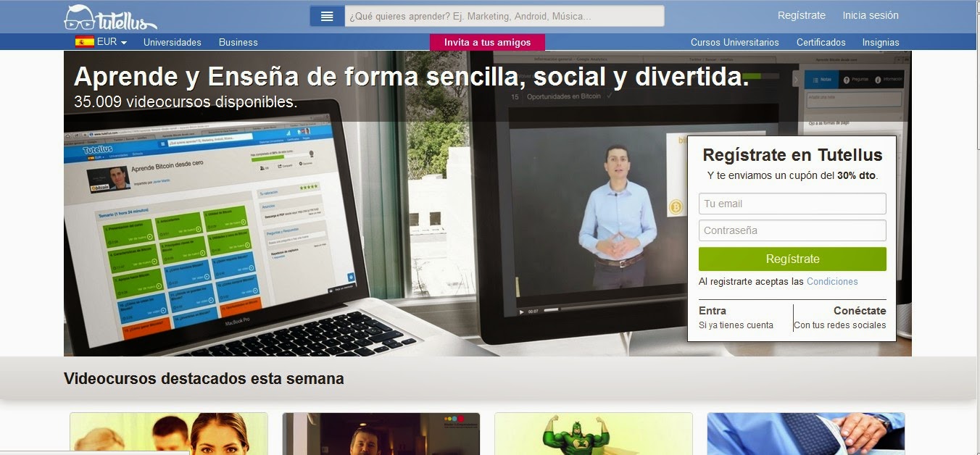
Task: Open the course thumbnail with green superhero
Action: (x=594, y=433)
